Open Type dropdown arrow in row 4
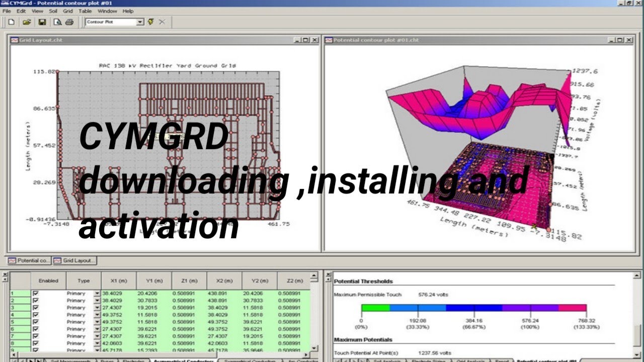Viewport: 644px width, 362px height. click(x=97, y=315)
